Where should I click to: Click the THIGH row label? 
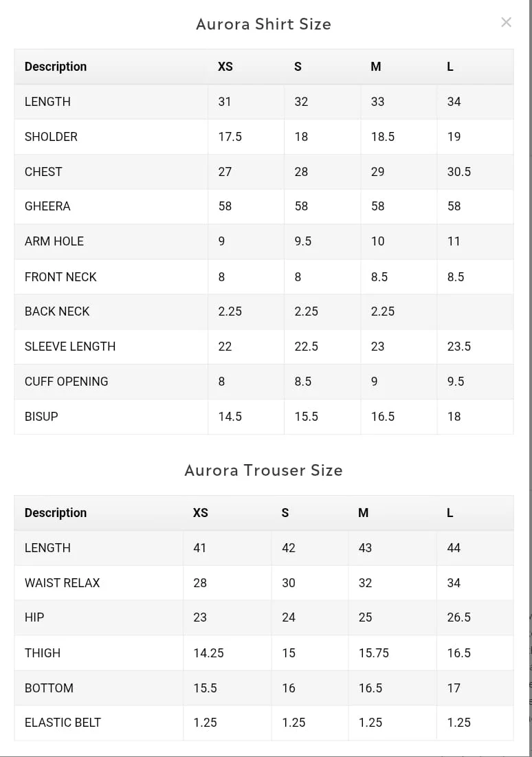pos(43,653)
